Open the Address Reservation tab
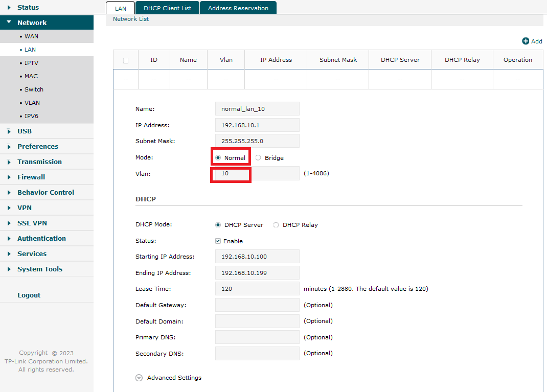This screenshot has width=547, height=392. coord(238,8)
